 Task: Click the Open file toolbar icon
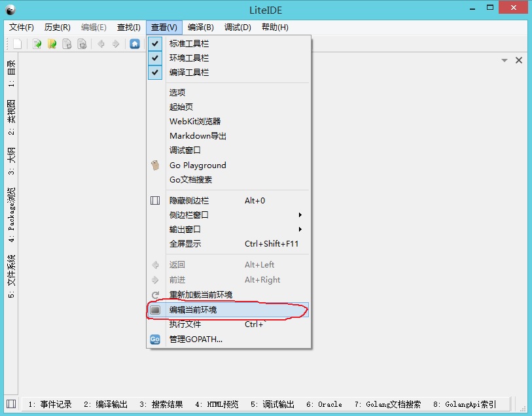pyautogui.click(x=37, y=44)
